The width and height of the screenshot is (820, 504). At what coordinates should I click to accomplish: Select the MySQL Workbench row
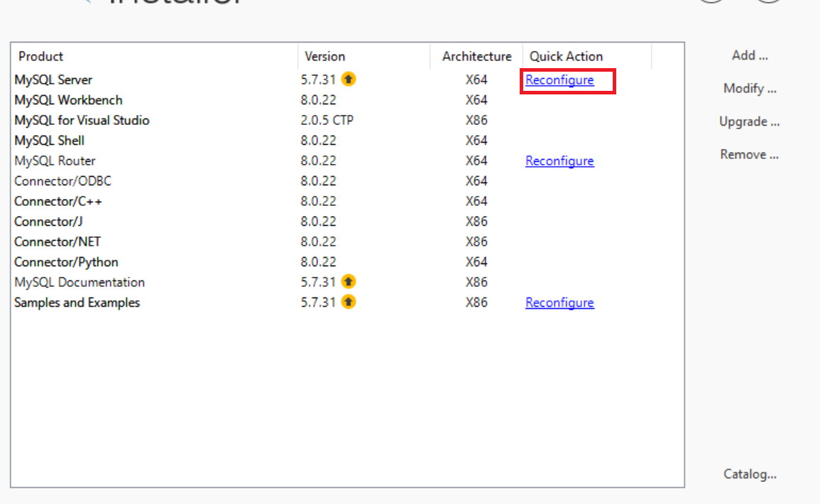[347, 100]
